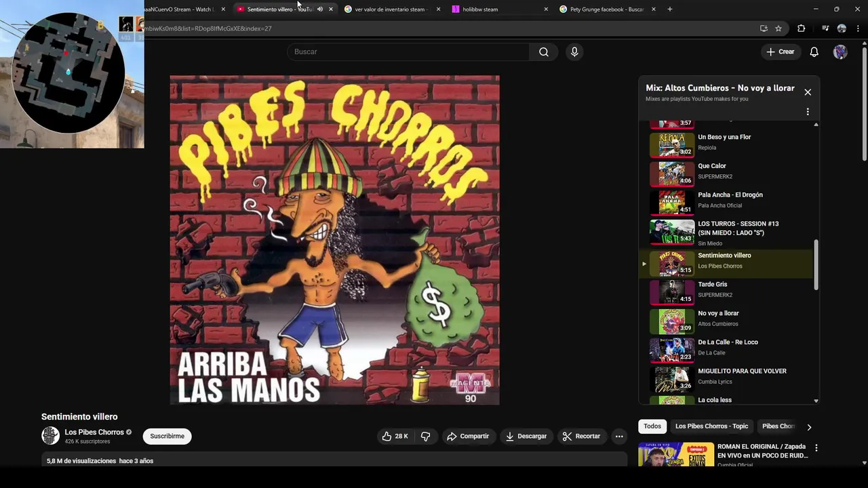This screenshot has width=868, height=488.
Task: Open more actions menu under the video
Action: [x=619, y=436]
